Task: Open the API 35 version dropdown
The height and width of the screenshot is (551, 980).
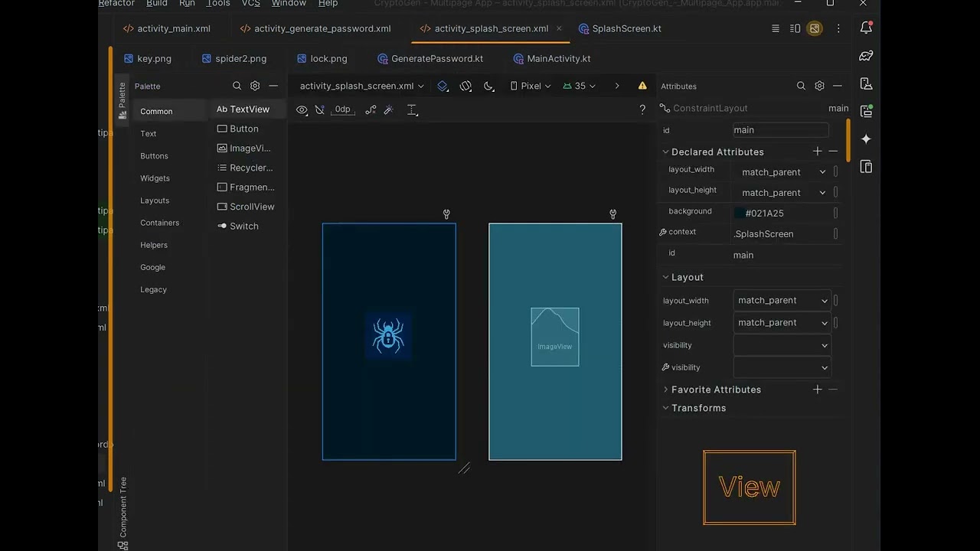Action: (x=579, y=86)
